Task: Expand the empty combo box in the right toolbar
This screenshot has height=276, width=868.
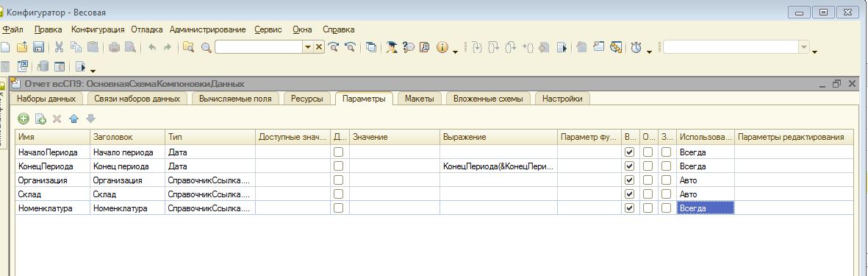Action: pyautogui.click(x=804, y=48)
